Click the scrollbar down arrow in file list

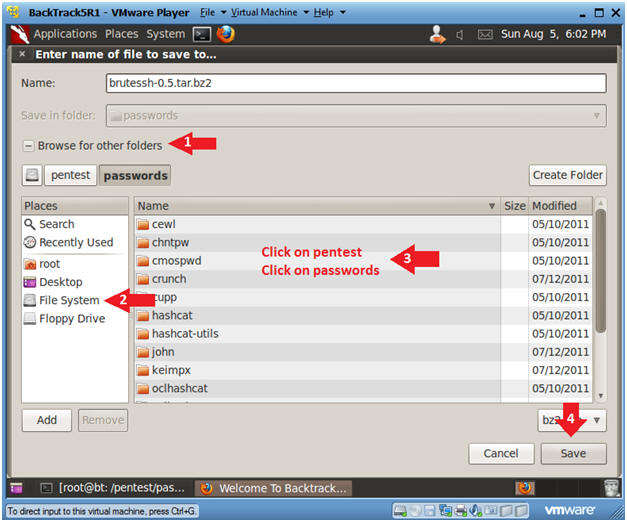click(601, 396)
